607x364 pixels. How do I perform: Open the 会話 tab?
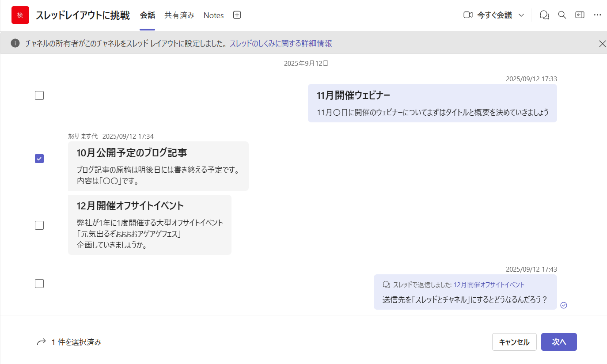tap(148, 15)
